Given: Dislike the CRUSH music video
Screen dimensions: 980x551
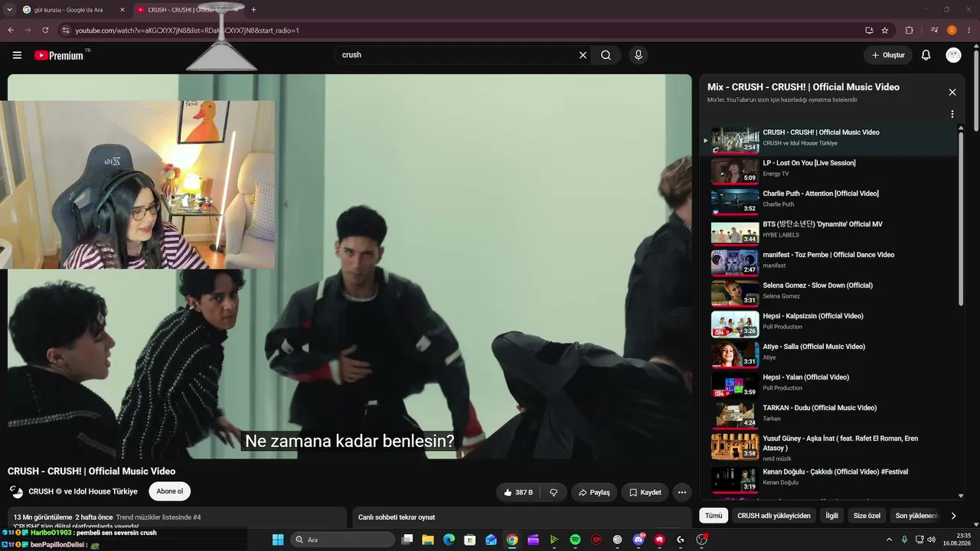Looking at the screenshot, I should (x=554, y=492).
